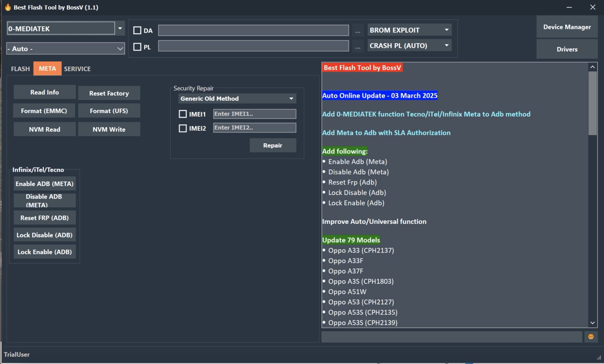
Task: Click 'Improve Auto/Universal function' text
Action: pyautogui.click(x=374, y=221)
